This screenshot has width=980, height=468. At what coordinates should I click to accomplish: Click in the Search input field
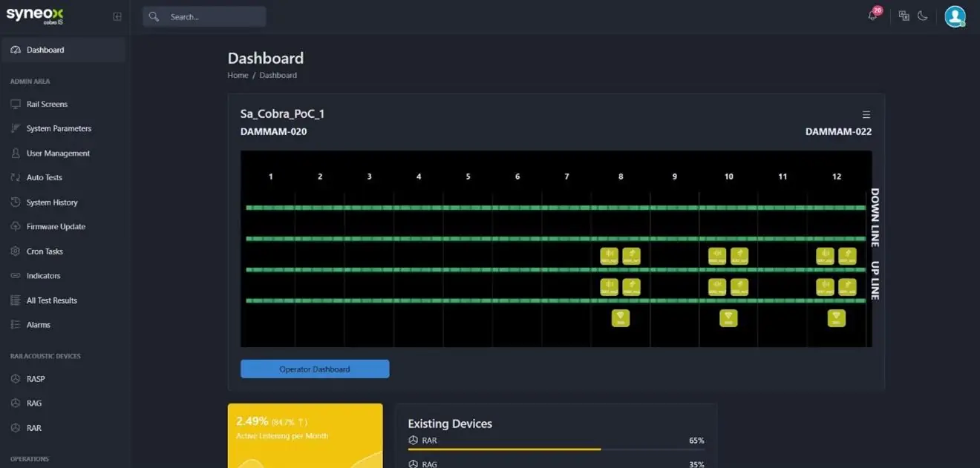[x=214, y=16]
